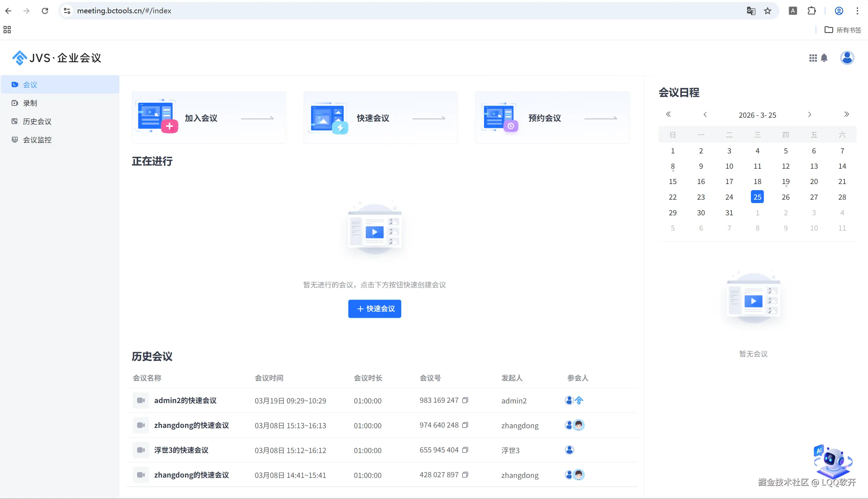Bookmark page with star icon
Viewport: 868px width, 499px height.
(768, 11)
